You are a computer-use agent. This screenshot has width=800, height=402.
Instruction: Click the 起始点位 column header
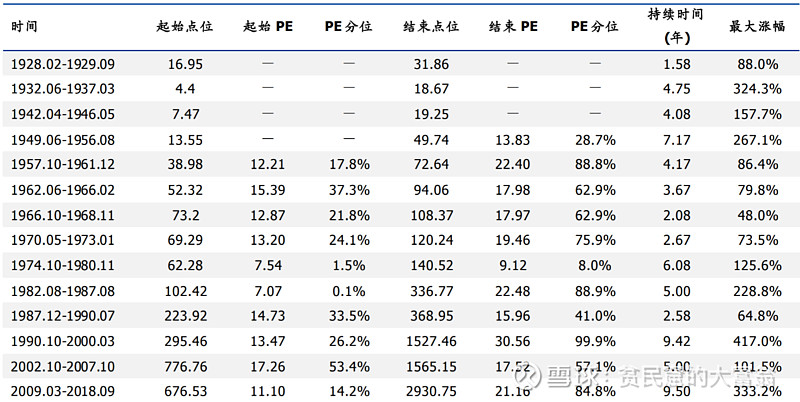click(185, 26)
